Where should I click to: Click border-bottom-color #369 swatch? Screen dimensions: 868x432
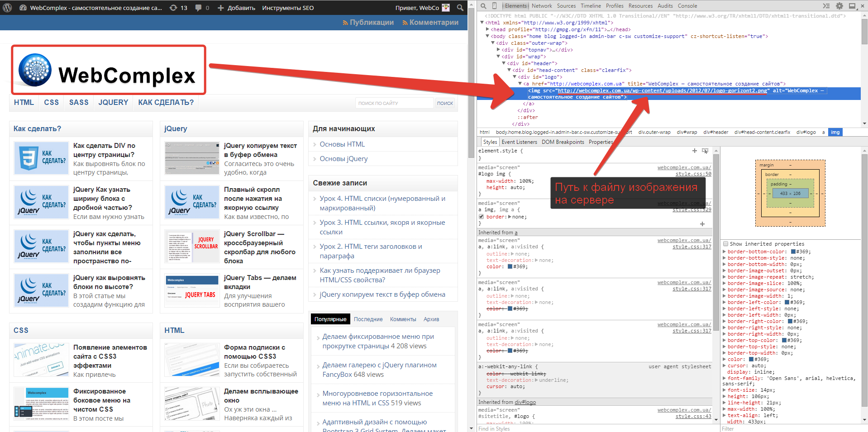coord(793,252)
